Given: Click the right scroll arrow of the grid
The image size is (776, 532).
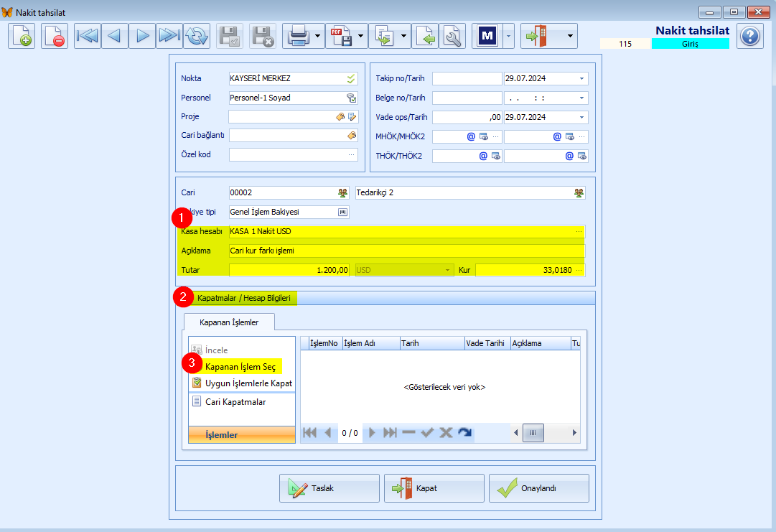Looking at the screenshot, I should 574,432.
